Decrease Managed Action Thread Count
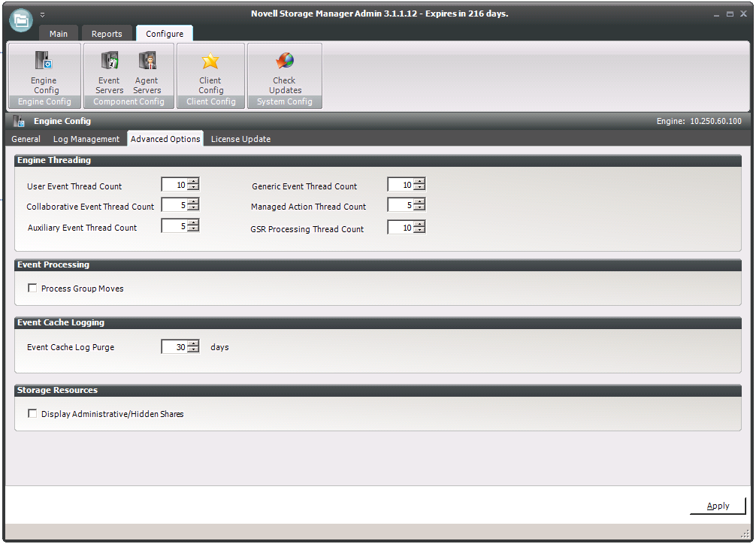The image size is (756, 544). 419,207
